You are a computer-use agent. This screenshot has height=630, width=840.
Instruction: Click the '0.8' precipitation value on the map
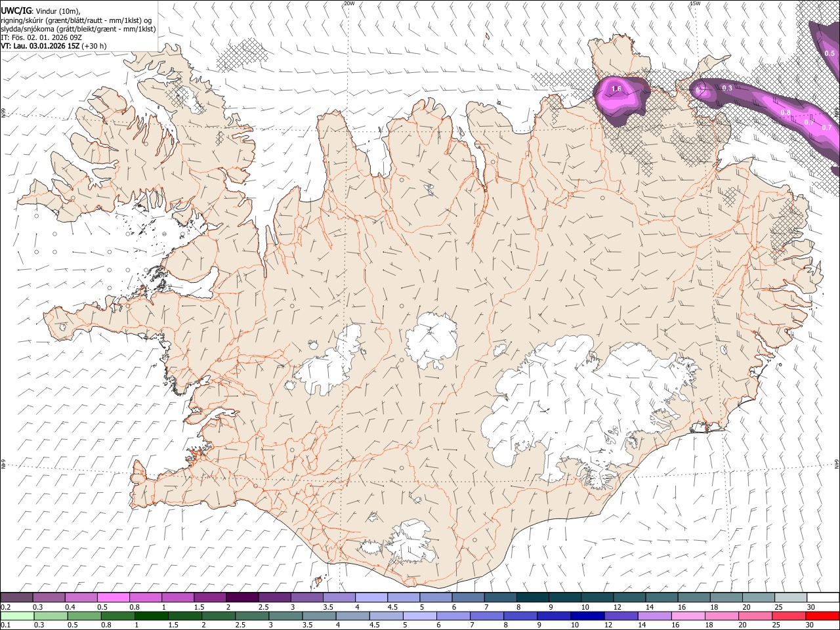point(786,113)
